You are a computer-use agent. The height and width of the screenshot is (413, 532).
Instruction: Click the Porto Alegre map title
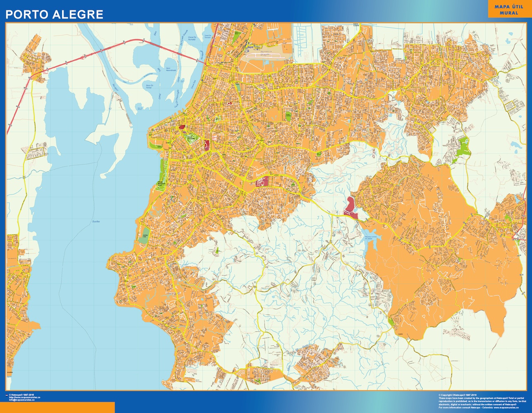(54, 14)
